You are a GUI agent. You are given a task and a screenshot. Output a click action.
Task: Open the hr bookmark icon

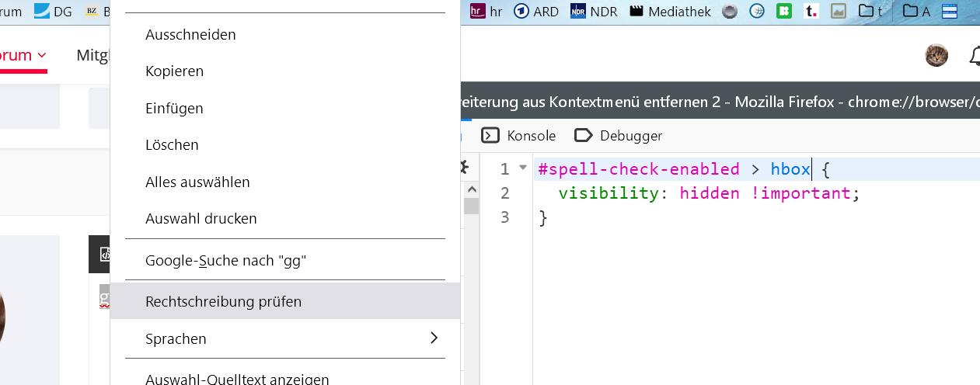point(478,11)
